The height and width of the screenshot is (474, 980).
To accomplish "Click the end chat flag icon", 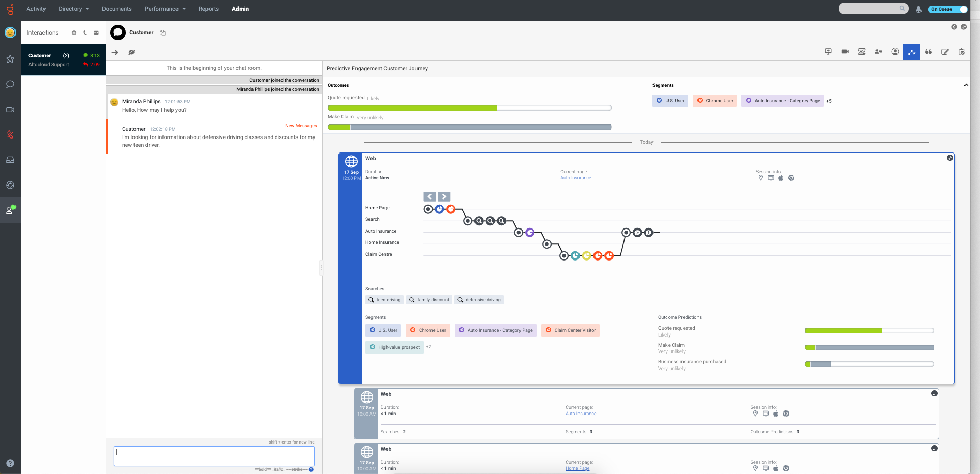I will 131,52.
